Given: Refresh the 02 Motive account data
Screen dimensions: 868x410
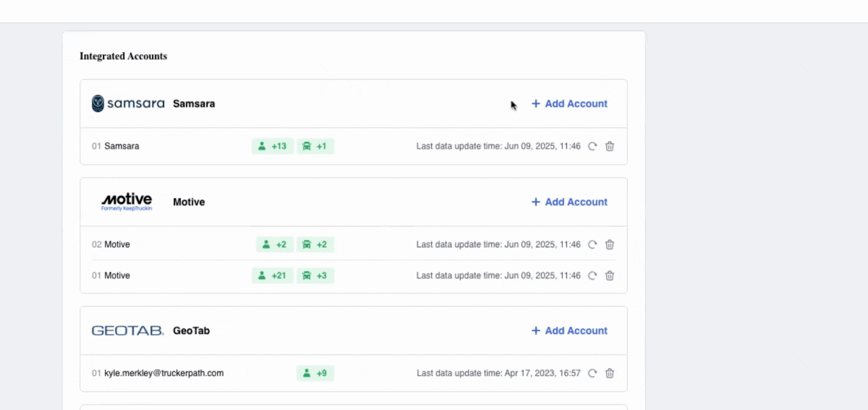Looking at the screenshot, I should pyautogui.click(x=592, y=244).
